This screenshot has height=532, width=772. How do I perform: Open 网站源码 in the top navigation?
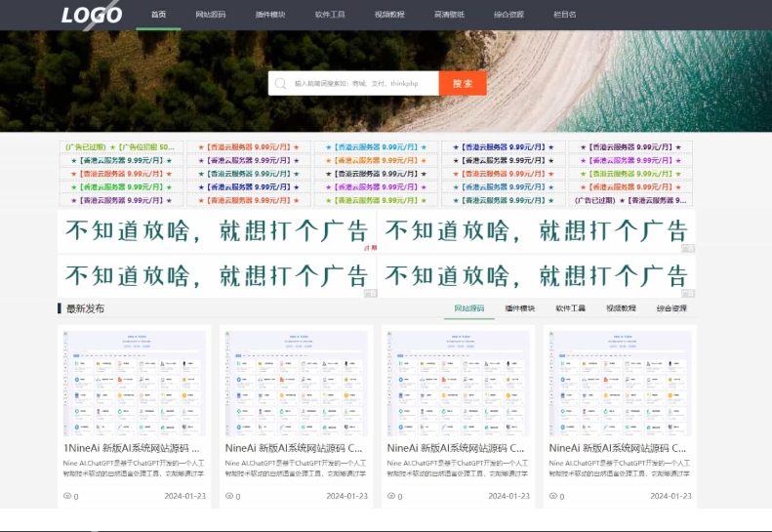210,15
